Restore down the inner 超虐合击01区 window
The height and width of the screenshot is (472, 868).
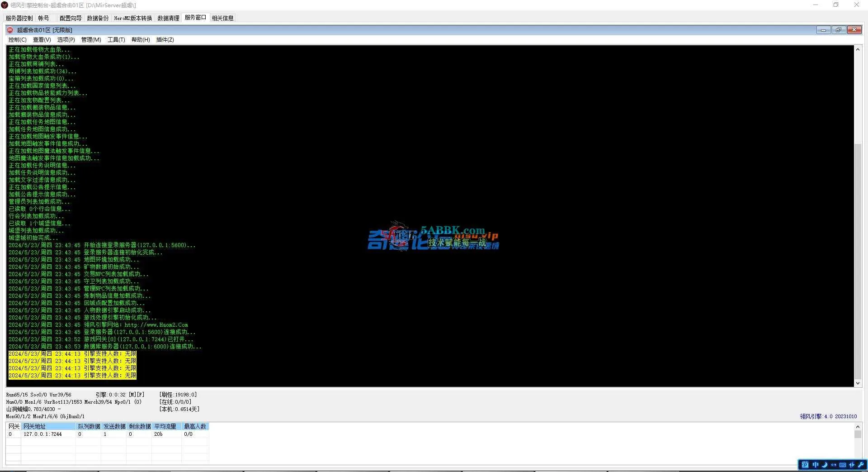pyautogui.click(x=839, y=30)
